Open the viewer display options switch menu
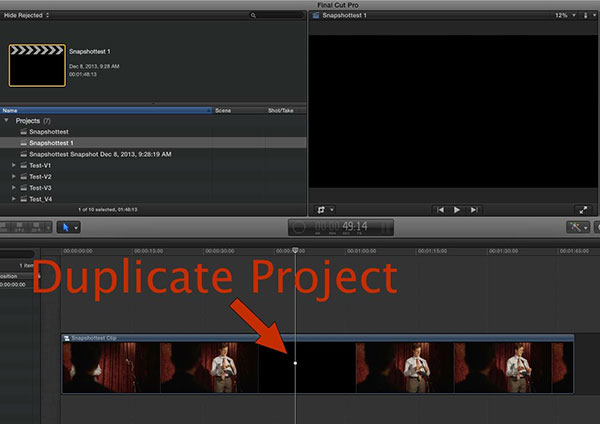This screenshot has height=424, width=600. click(589, 15)
